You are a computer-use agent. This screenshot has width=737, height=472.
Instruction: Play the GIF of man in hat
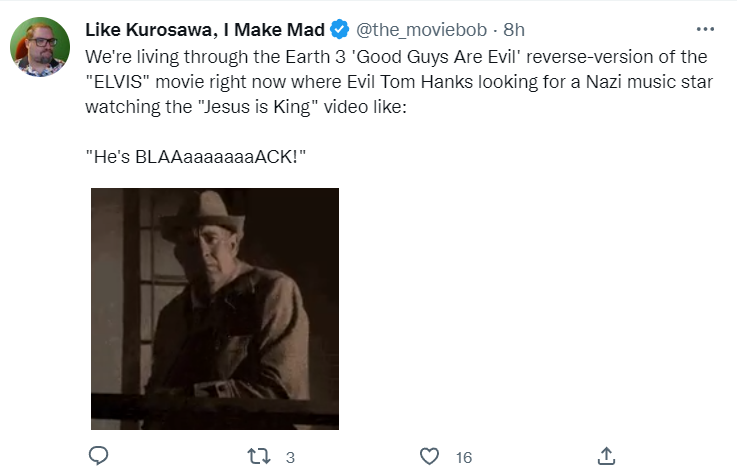coord(215,309)
